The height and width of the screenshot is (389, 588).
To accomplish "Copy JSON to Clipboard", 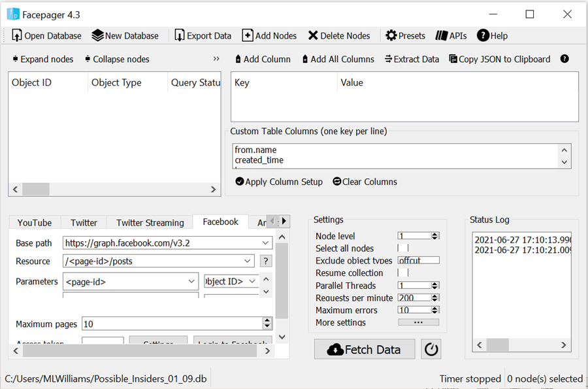I will tap(500, 59).
